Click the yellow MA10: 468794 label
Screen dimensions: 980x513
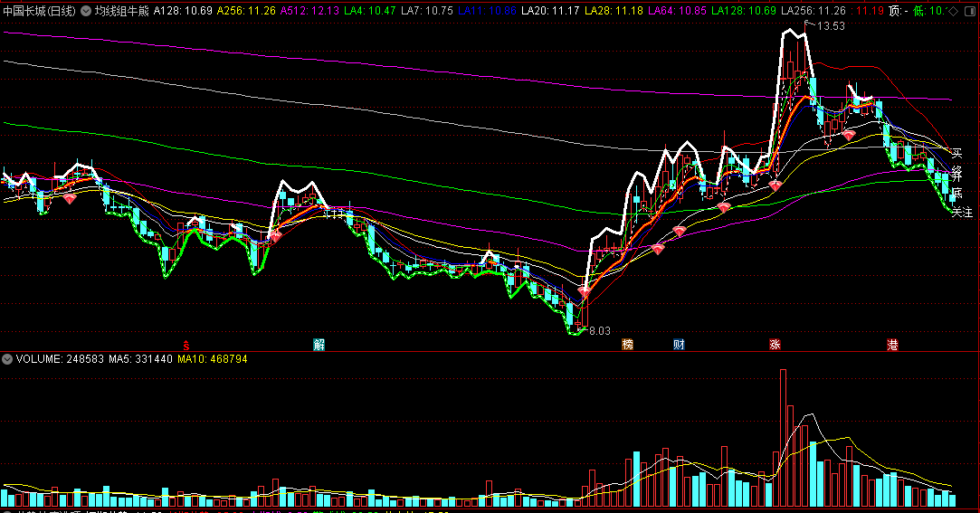(x=213, y=359)
